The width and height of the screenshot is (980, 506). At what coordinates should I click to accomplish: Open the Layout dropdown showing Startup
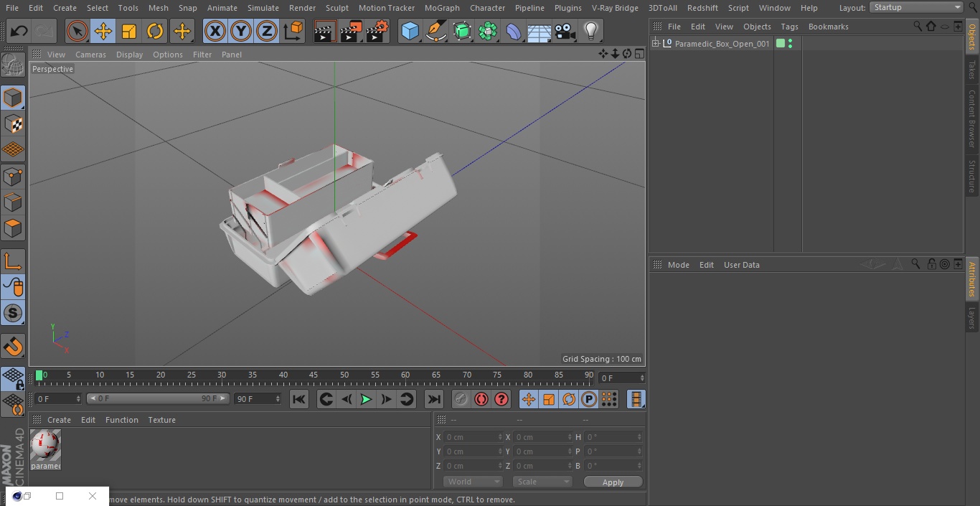point(917,7)
